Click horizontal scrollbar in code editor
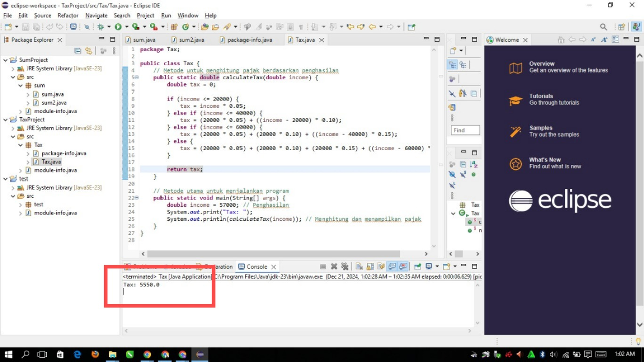Image resolution: width=644 pixels, height=362 pixels. point(274,254)
